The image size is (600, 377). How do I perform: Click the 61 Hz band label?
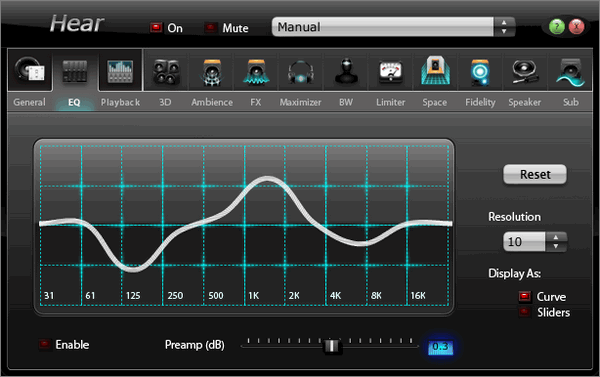click(90, 295)
